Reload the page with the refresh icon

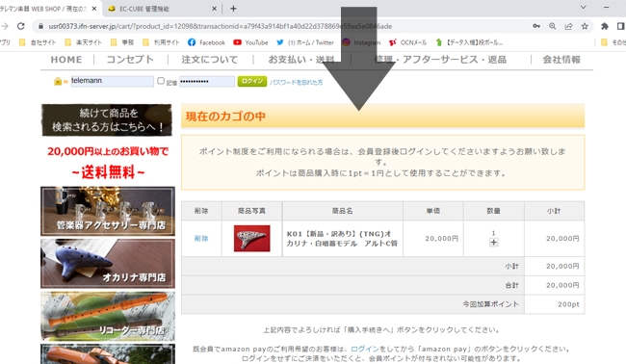(21, 26)
